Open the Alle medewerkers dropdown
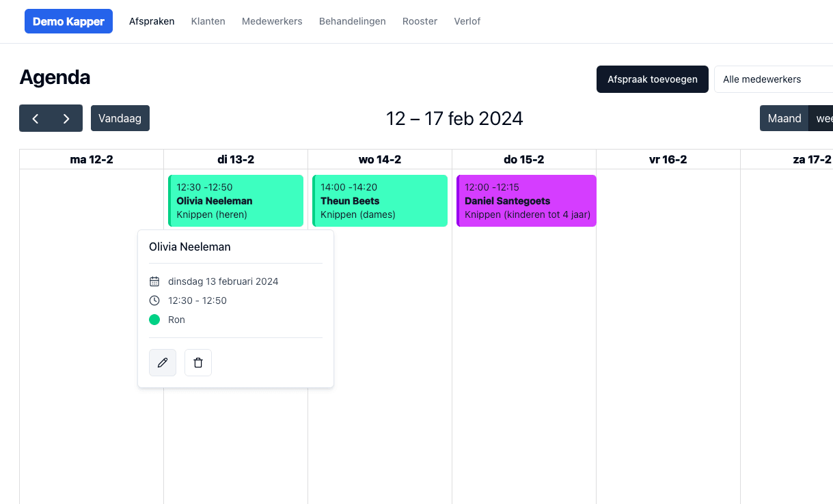 click(x=772, y=79)
